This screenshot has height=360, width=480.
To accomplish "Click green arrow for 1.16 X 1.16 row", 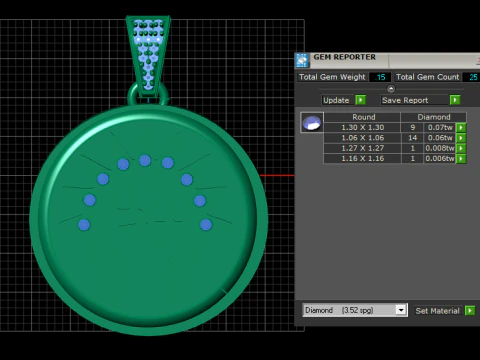I will pyautogui.click(x=461, y=159).
